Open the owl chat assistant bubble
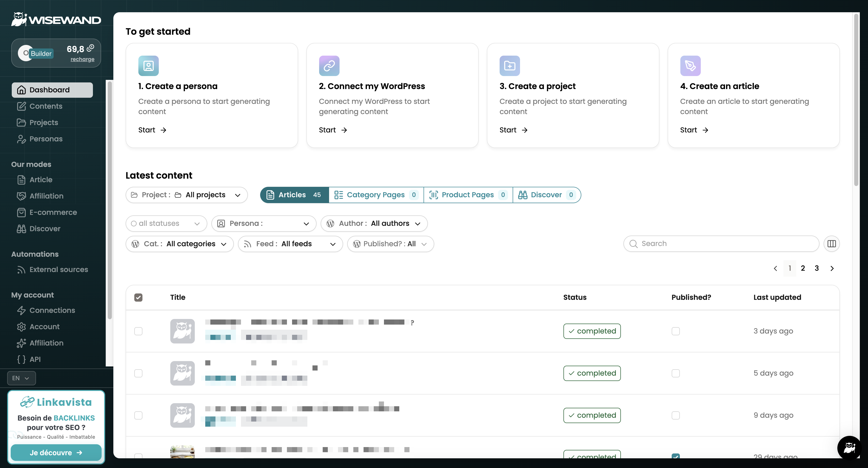The height and width of the screenshot is (468, 868). click(x=849, y=448)
